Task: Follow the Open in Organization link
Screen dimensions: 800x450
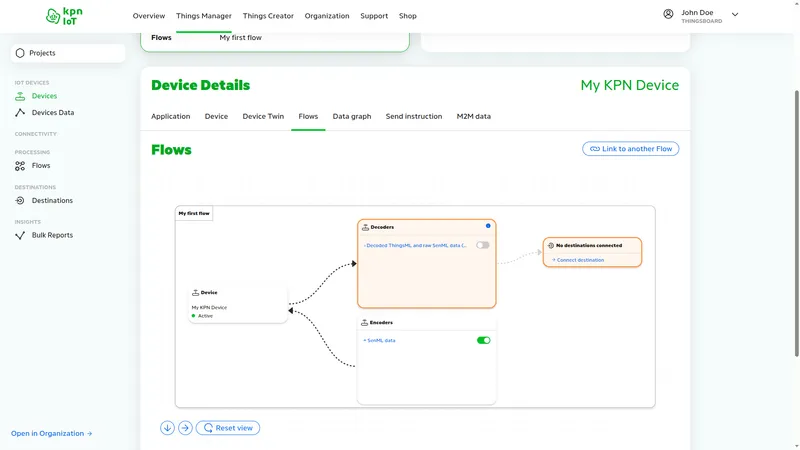Action: pos(52,434)
